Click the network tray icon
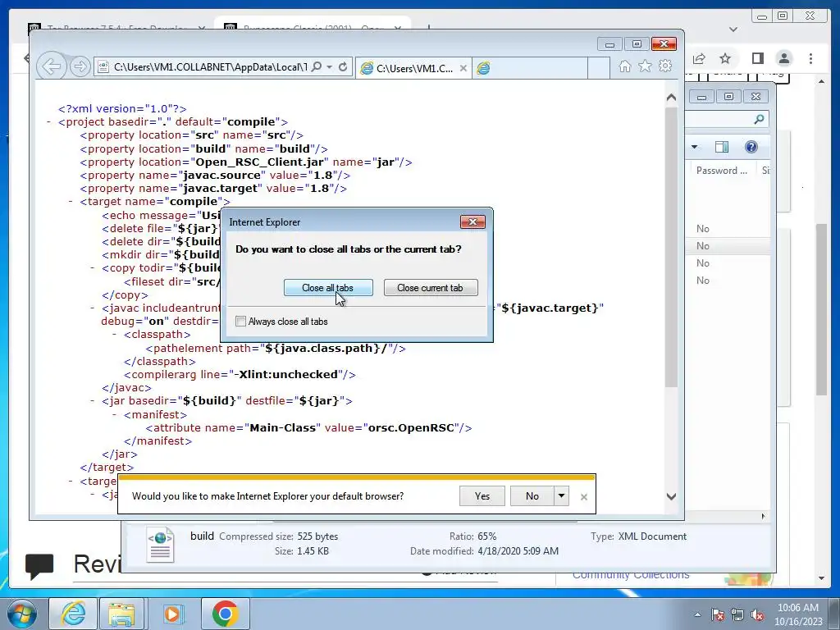The height and width of the screenshot is (630, 840). tap(737, 614)
